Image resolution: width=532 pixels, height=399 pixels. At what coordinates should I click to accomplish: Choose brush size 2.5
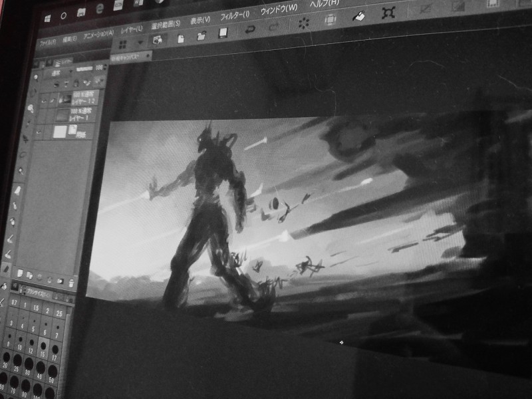pos(59,313)
